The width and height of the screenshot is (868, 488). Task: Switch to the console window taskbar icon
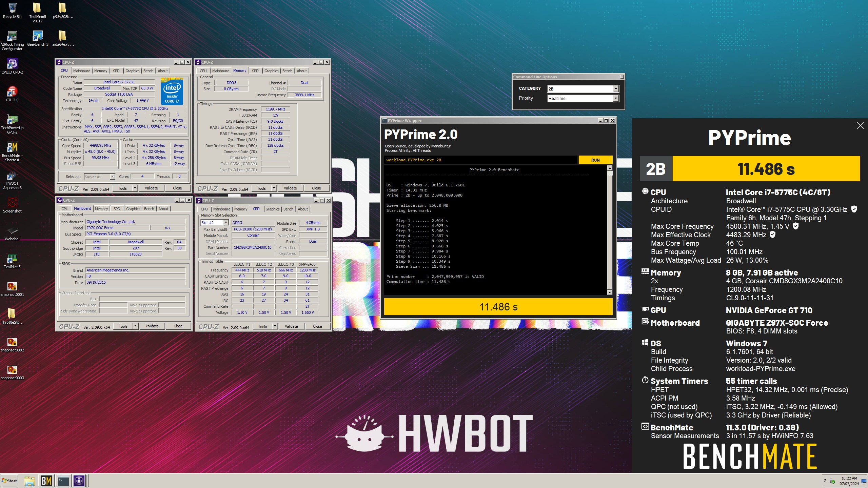point(63,481)
